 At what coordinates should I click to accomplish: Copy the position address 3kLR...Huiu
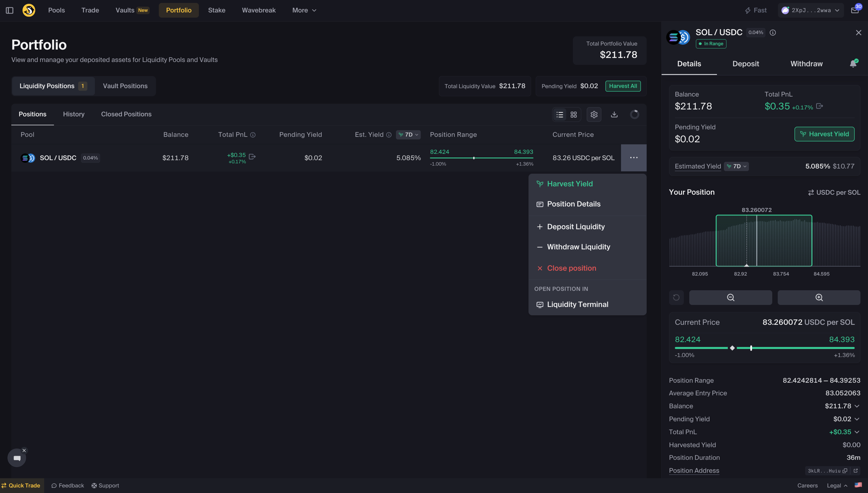845,471
